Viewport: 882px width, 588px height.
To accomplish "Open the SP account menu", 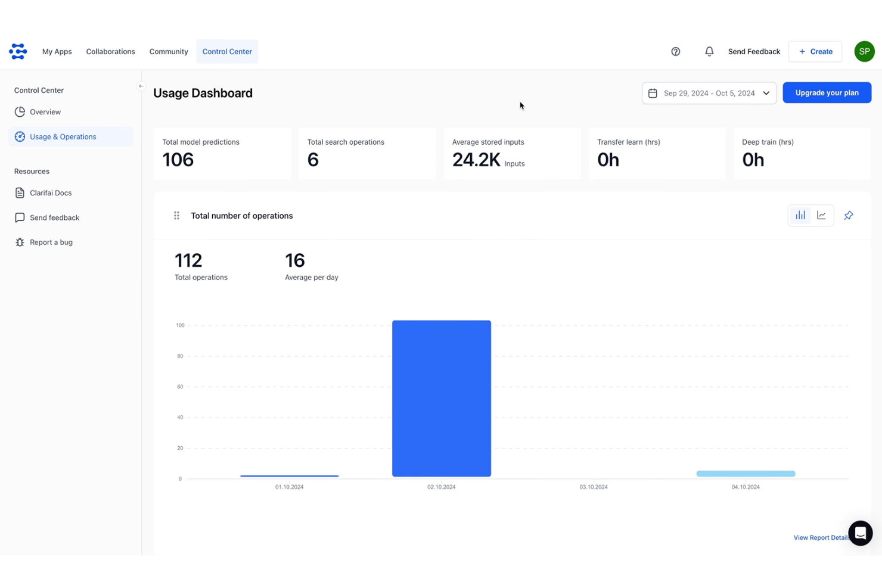I will 864,51.
